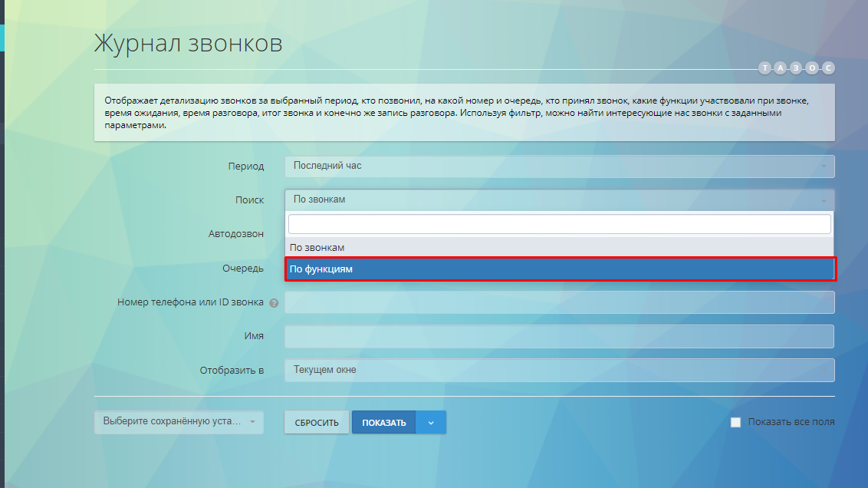Open help tooltip for phone number field
The width and height of the screenshot is (868, 488).
point(274,303)
